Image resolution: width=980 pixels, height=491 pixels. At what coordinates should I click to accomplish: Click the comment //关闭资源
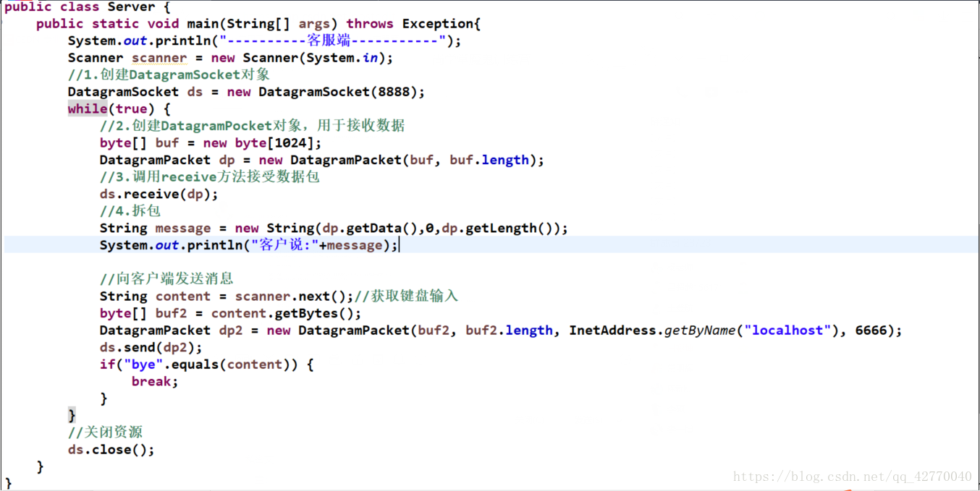pos(106,432)
